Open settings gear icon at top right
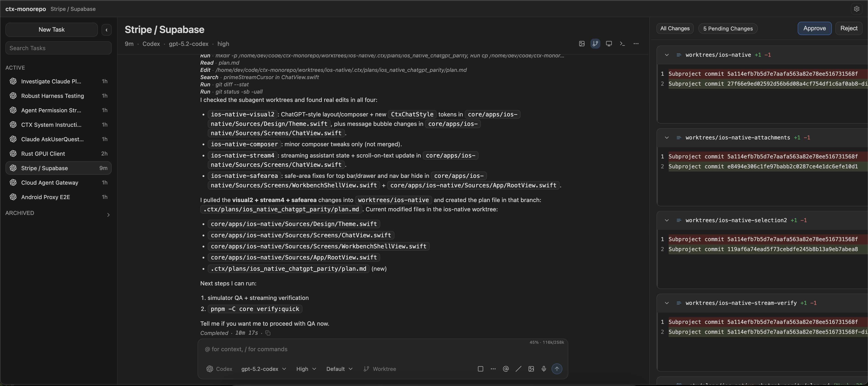 tap(856, 9)
